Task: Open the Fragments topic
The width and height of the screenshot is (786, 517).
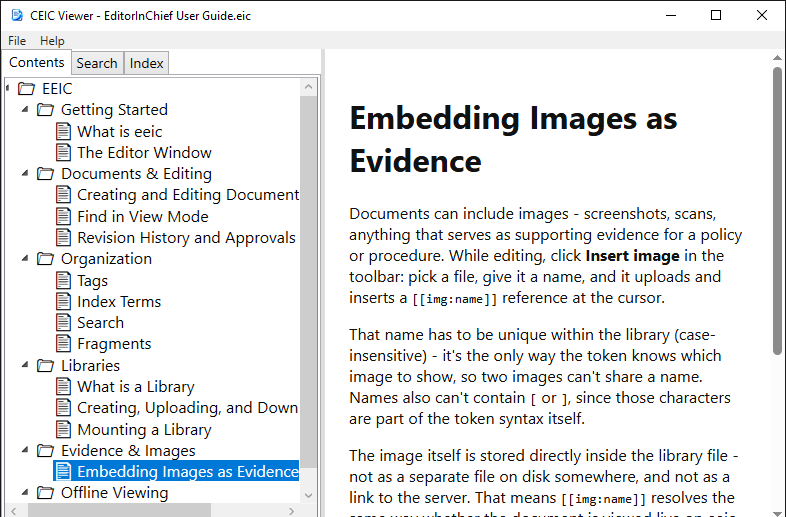Action: coord(114,343)
